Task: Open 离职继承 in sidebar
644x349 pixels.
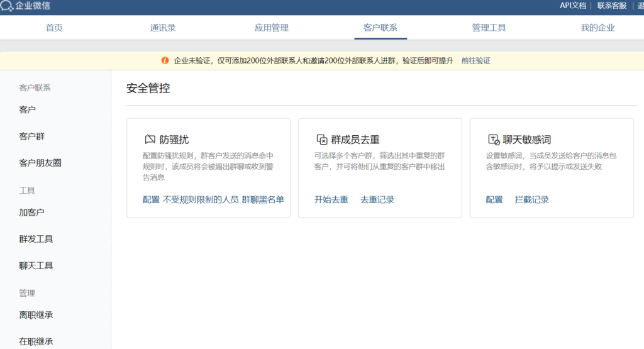Action: (x=36, y=315)
